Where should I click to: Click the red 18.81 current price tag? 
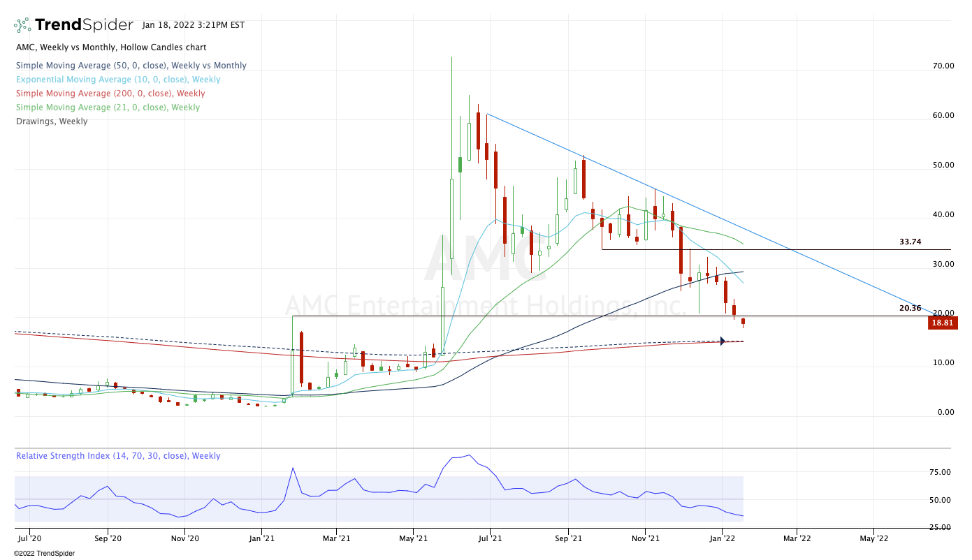943,323
